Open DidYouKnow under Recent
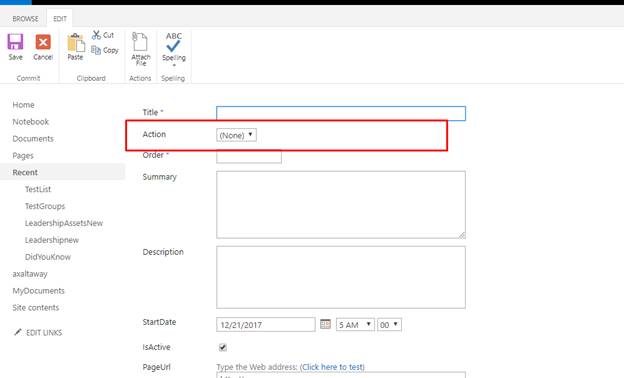This screenshot has height=378, width=624. point(48,257)
